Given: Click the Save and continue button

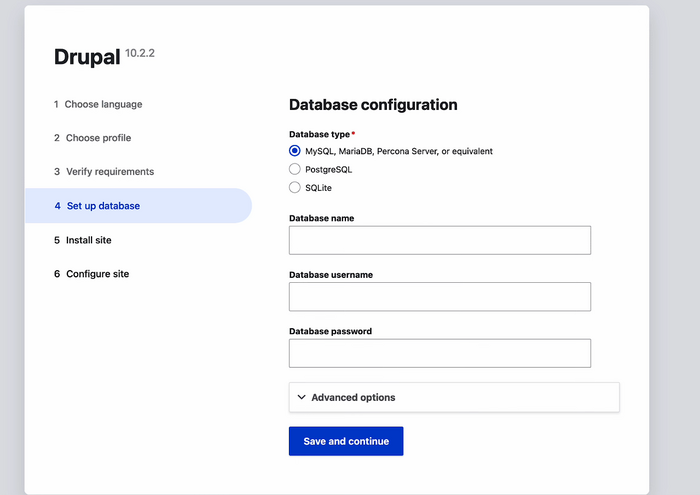Looking at the screenshot, I should click(346, 441).
